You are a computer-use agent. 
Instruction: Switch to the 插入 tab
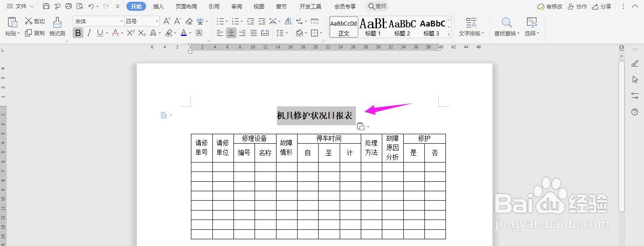point(159,6)
